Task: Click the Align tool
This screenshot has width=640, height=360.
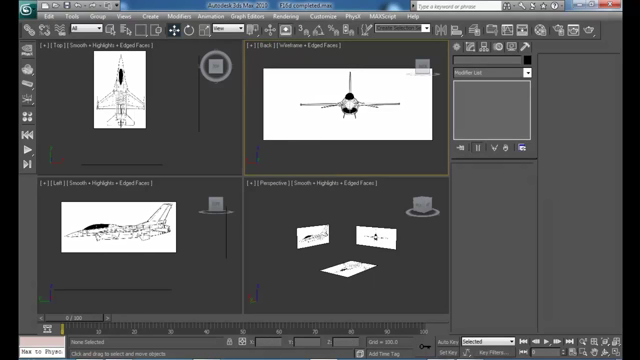Action: [x=456, y=30]
